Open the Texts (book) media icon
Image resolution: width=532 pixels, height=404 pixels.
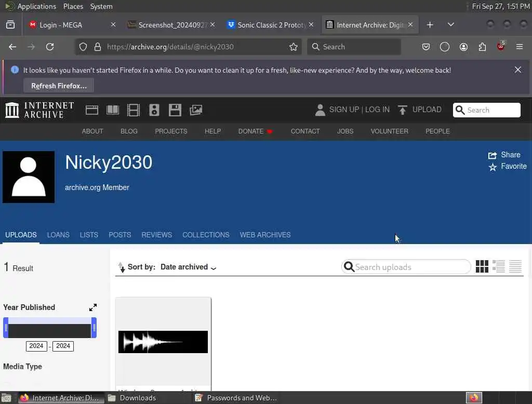[113, 110]
